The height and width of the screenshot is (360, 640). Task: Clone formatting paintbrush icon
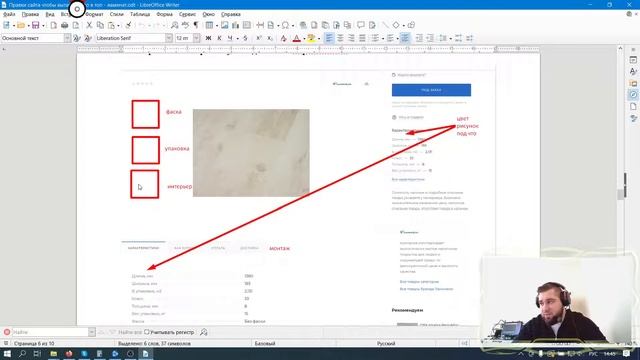point(128,25)
